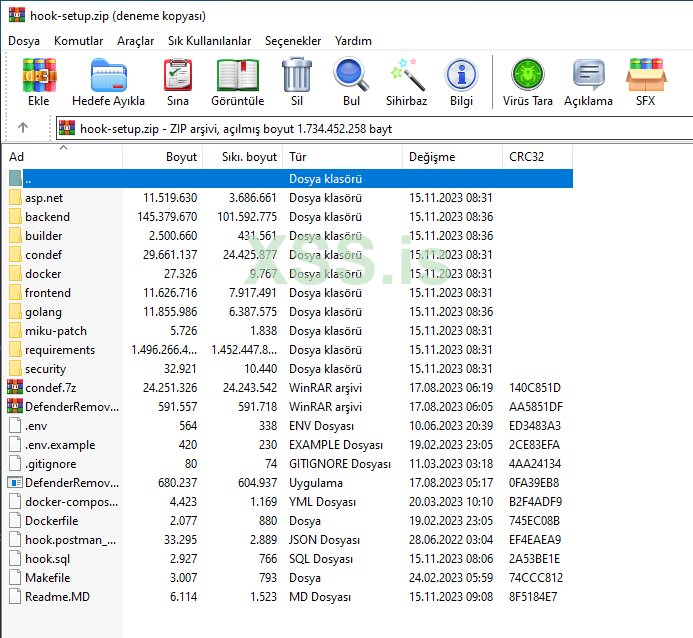Select the Readme.MD file icon
The width and height of the screenshot is (693, 638).
[15, 596]
